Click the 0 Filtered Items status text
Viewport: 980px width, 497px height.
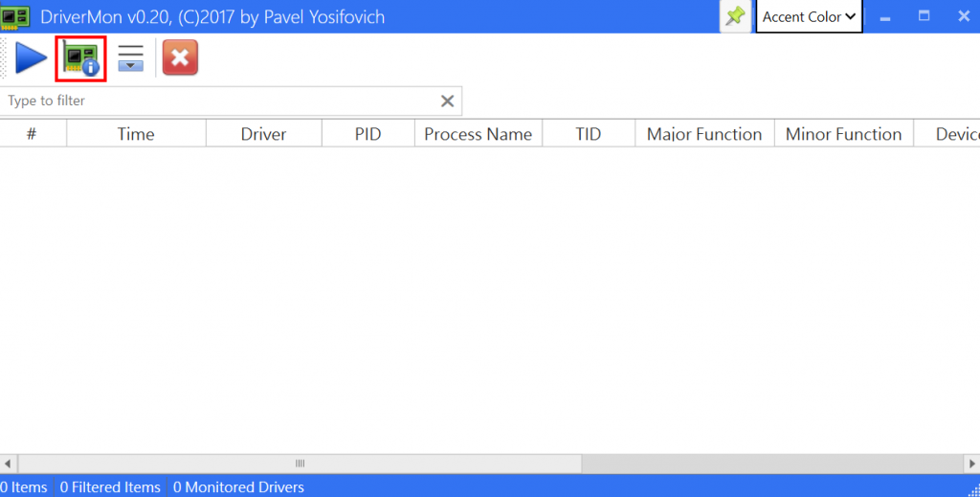point(110,487)
